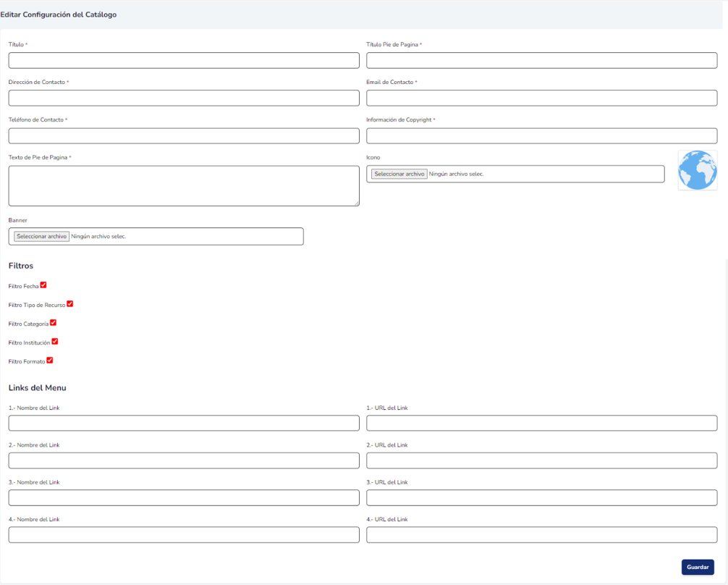Select a file for the Banner field

point(41,236)
